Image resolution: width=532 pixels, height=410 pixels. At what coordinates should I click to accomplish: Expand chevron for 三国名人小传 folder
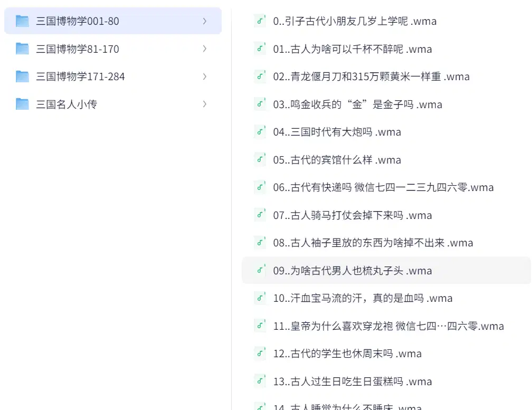point(205,104)
